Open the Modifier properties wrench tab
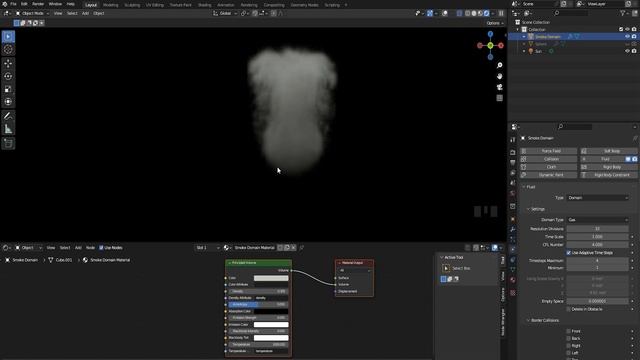640x360 pixels. (x=513, y=229)
